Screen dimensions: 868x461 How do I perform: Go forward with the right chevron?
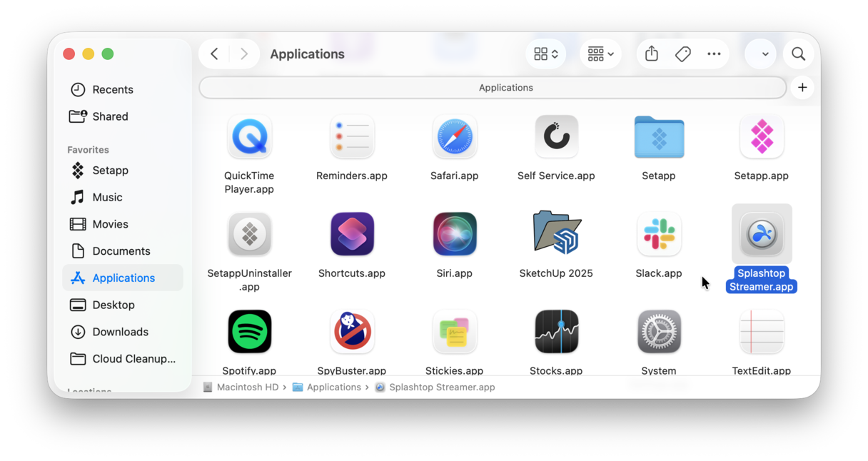[244, 54]
